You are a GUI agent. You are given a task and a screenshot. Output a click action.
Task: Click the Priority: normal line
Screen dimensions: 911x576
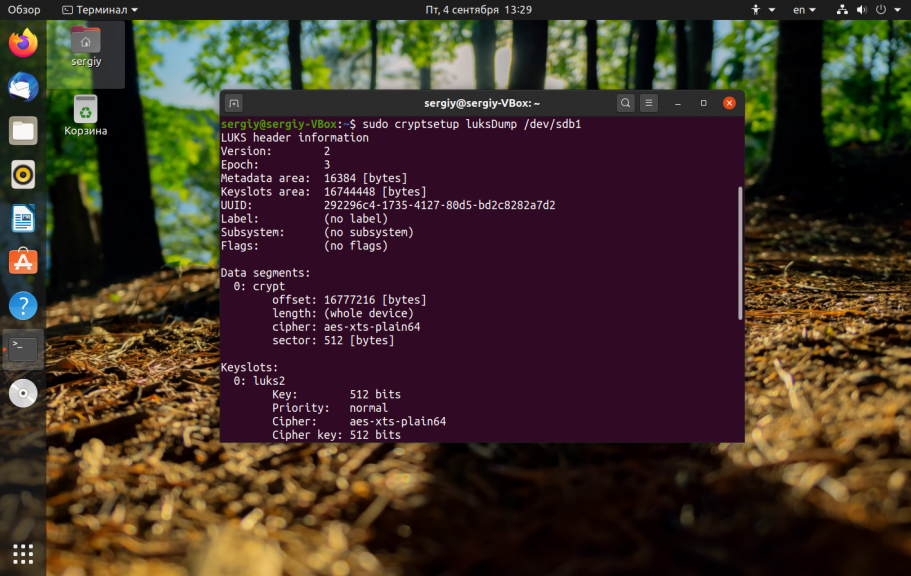330,408
